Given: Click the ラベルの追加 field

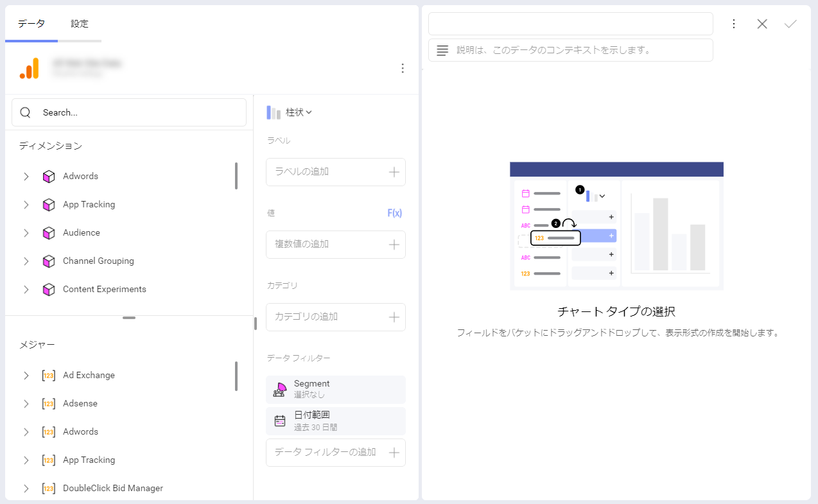Looking at the screenshot, I should point(336,172).
